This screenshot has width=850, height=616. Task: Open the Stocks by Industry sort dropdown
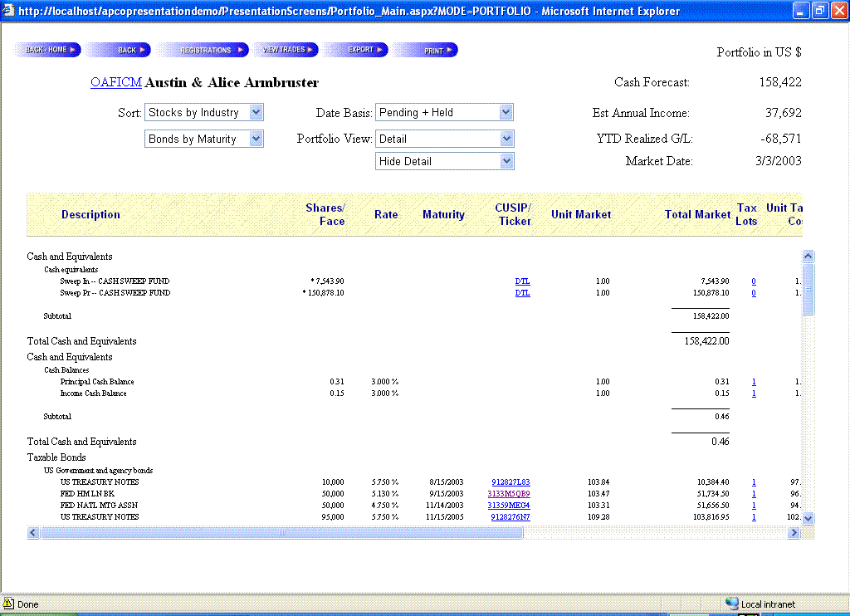click(204, 112)
